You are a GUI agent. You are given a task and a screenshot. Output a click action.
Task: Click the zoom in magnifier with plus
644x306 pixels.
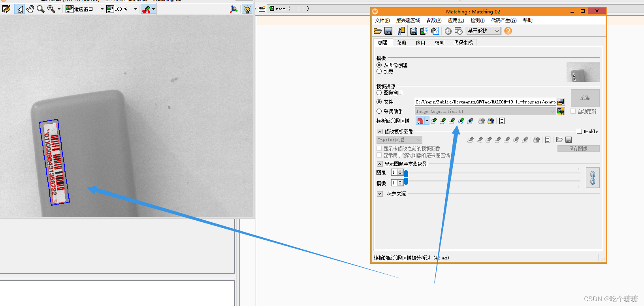51,9
